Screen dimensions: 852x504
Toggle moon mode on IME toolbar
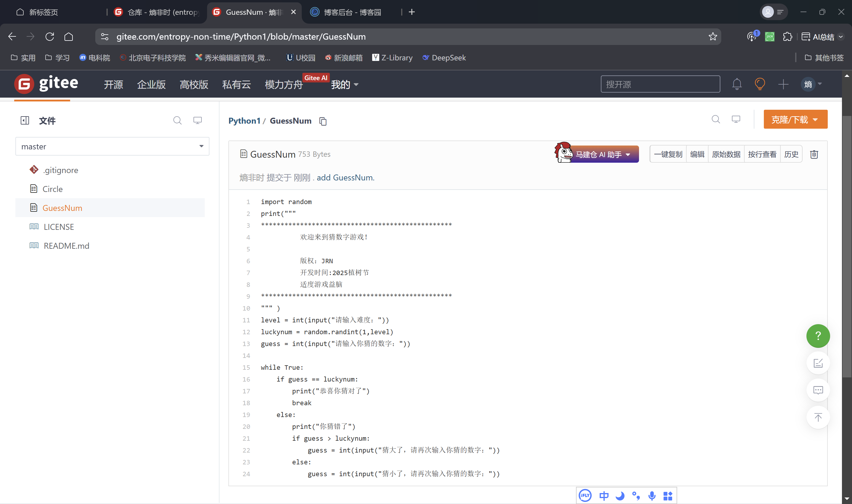(620, 496)
